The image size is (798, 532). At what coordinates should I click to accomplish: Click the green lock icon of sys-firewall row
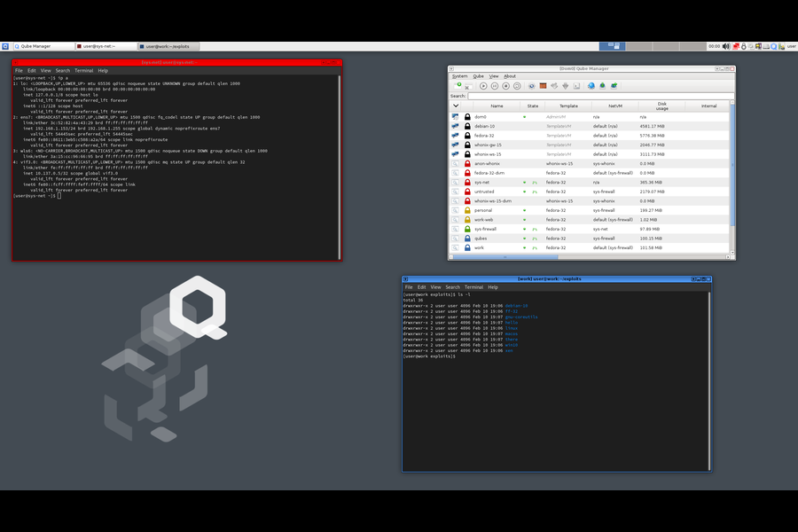[x=467, y=229]
